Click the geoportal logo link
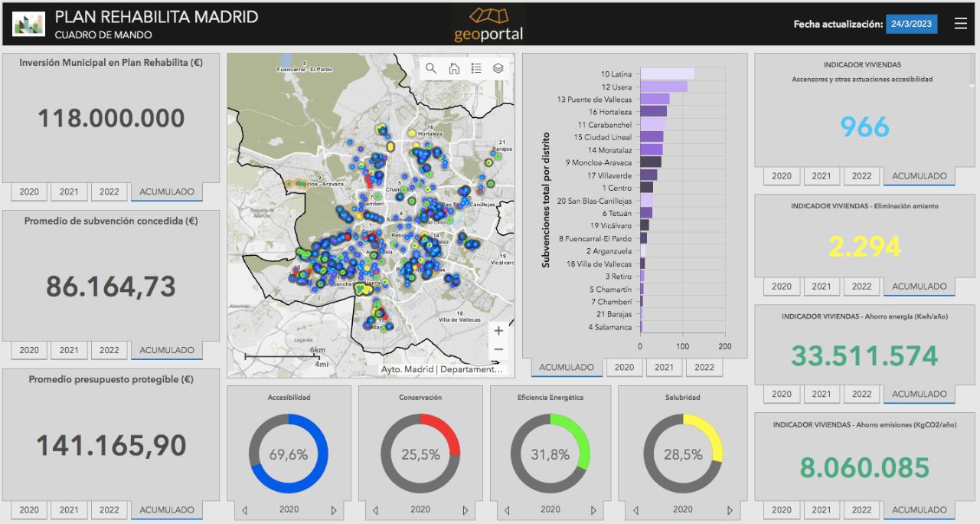This screenshot has width=980, height=524. [x=488, y=25]
